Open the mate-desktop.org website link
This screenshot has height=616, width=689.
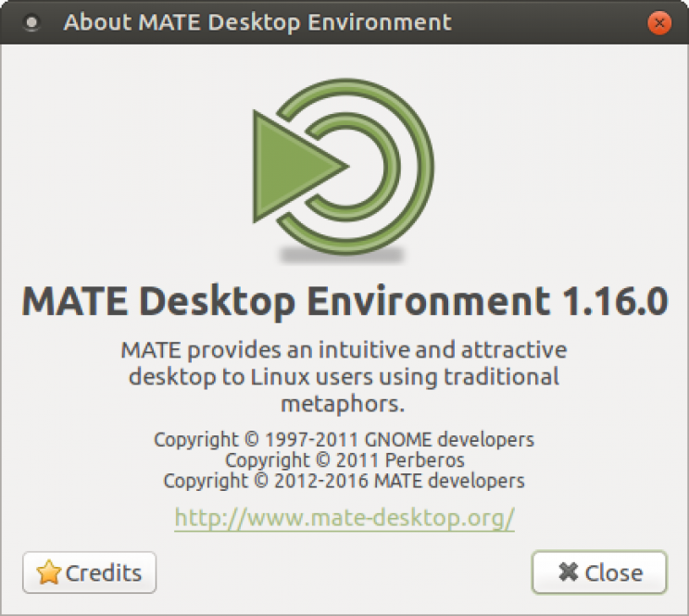pyautogui.click(x=344, y=518)
